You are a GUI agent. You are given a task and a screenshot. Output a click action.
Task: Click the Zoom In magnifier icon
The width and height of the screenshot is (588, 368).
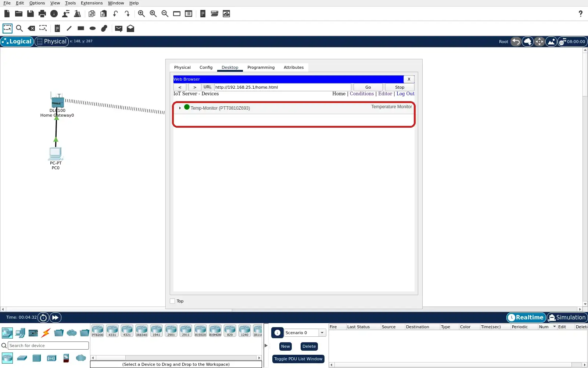click(141, 14)
